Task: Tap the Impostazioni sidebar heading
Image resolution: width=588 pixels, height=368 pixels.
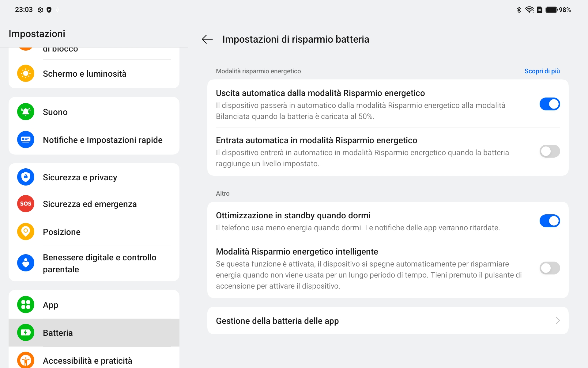Action: 37,34
